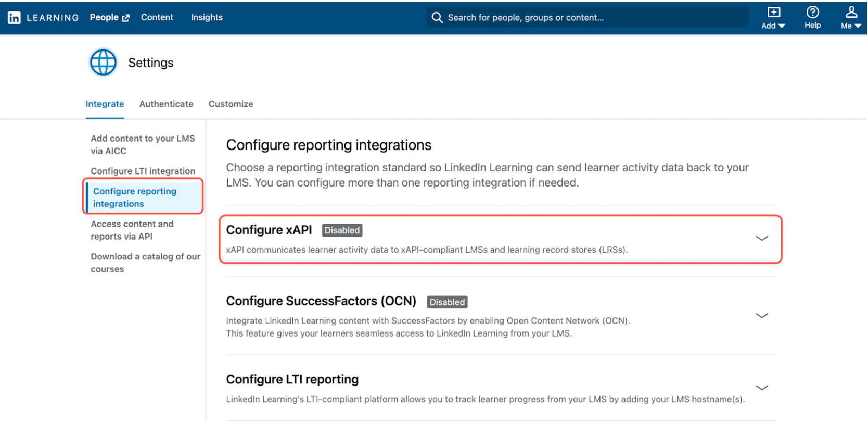Switch to the Authenticate tab
The height and width of the screenshot is (422, 868).
click(x=166, y=104)
